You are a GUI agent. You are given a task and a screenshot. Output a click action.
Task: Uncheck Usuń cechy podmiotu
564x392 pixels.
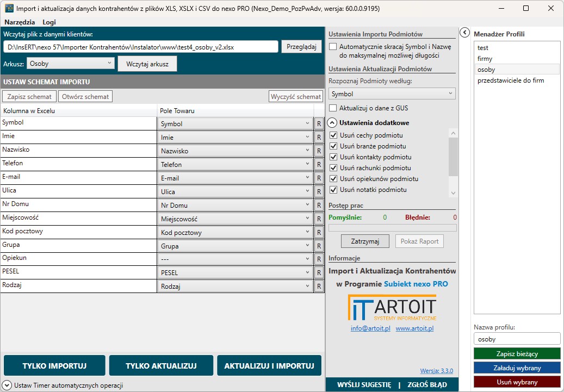pos(333,135)
